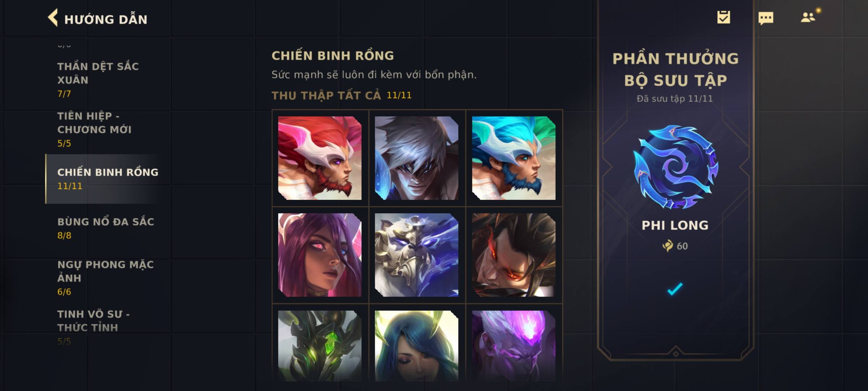Click the blue-mote cost 60 icon
Screen dimensions: 868x391
668,246
